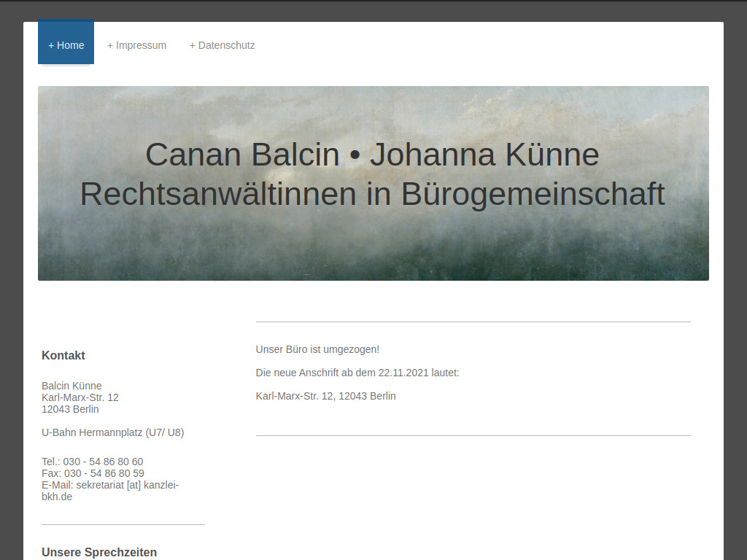Open the Impressum page
The width and height of the screenshot is (747, 560).
point(136,45)
